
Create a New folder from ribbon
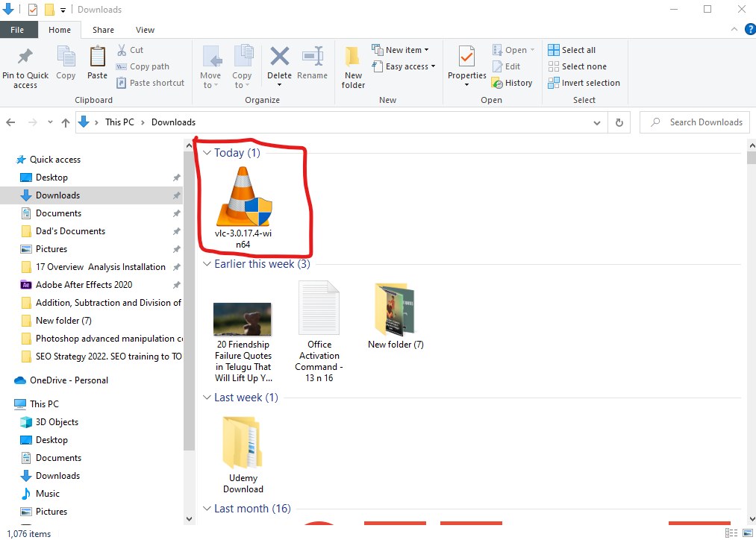click(353, 67)
